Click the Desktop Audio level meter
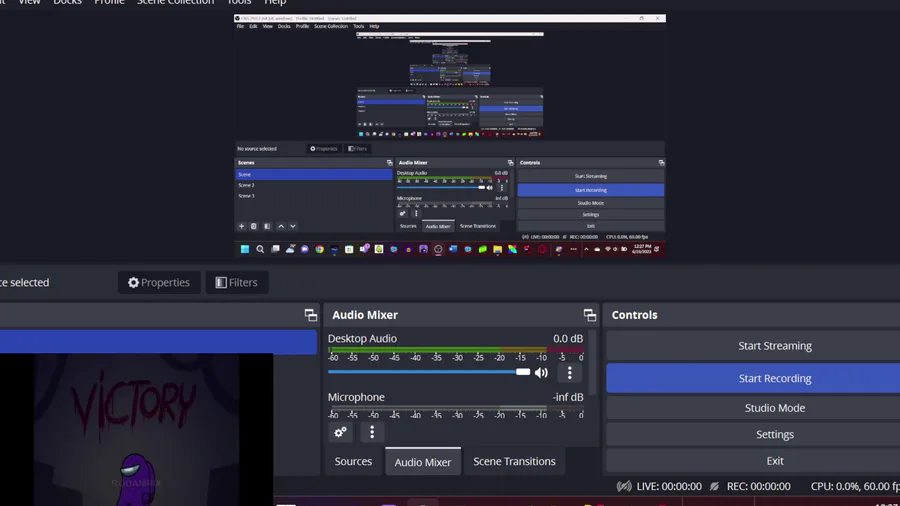The height and width of the screenshot is (506, 900). coord(456,349)
